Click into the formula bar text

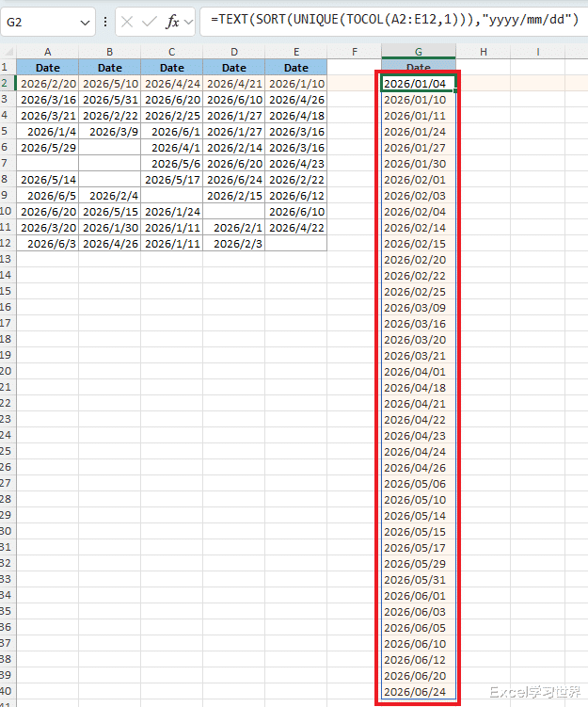394,21
